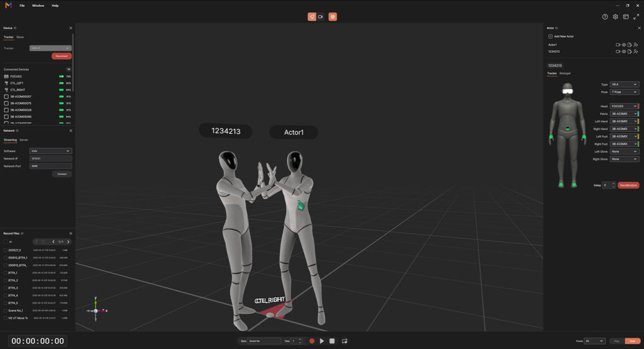
Task: Open the Pelvis tracker dropdown
Action: 624,114
